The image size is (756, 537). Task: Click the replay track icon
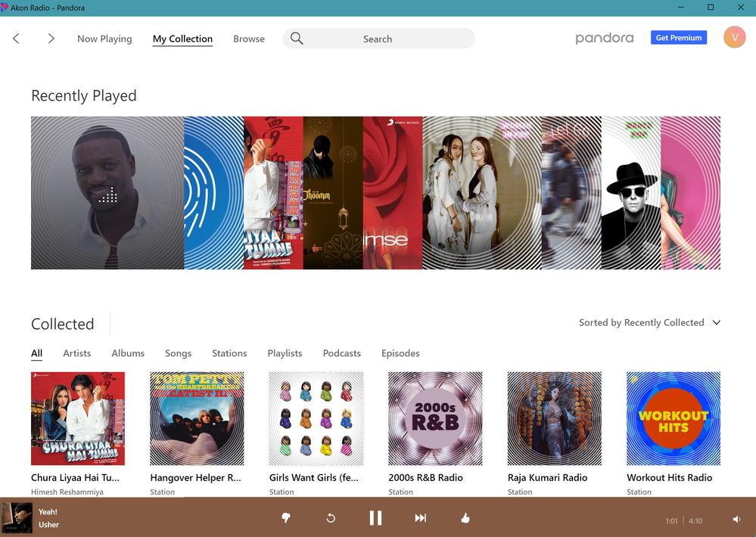pyautogui.click(x=331, y=518)
